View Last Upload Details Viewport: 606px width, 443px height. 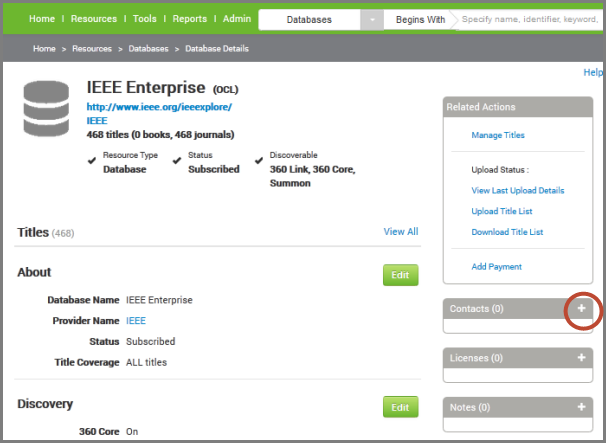[517, 191]
